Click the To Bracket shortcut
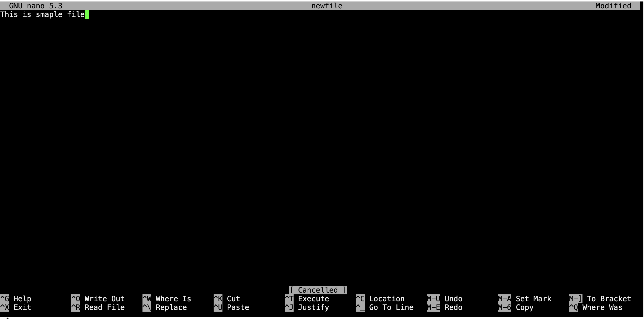Image resolution: width=644 pixels, height=319 pixels. click(x=600, y=299)
